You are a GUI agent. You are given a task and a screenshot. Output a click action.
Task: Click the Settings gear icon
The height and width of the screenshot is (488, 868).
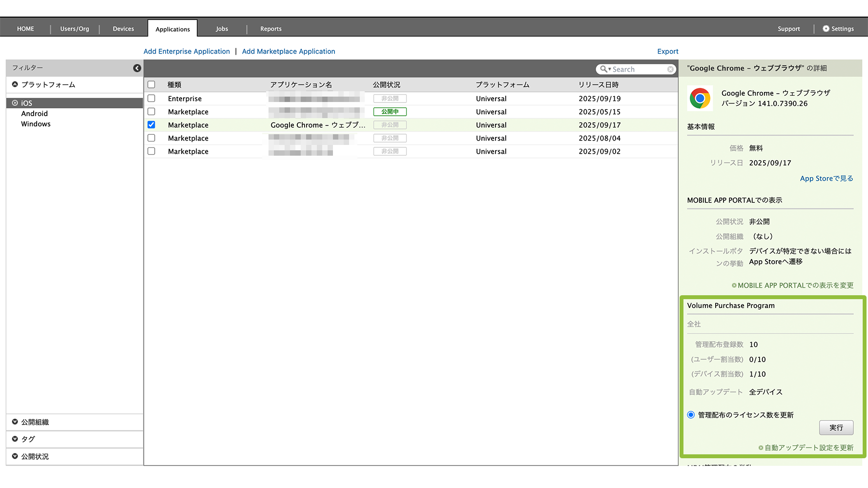(x=826, y=29)
